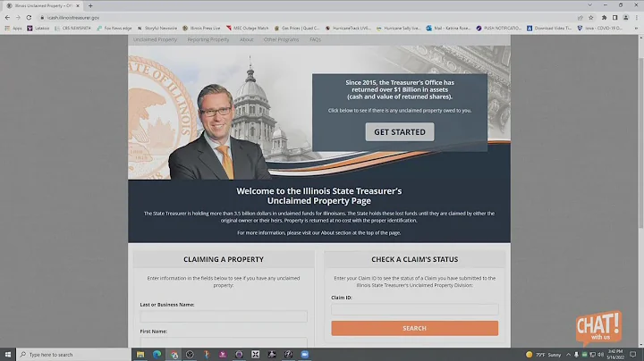Open Microsoft Edge from the taskbar
Image resolution: width=644 pixels, height=361 pixels.
pyautogui.click(x=157, y=355)
